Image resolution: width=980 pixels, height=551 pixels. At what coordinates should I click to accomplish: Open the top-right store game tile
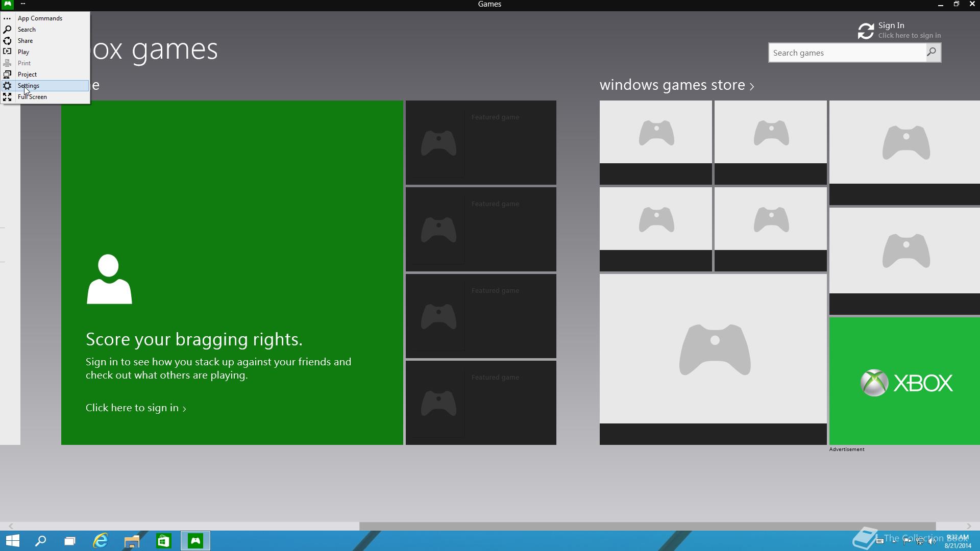[904, 153]
